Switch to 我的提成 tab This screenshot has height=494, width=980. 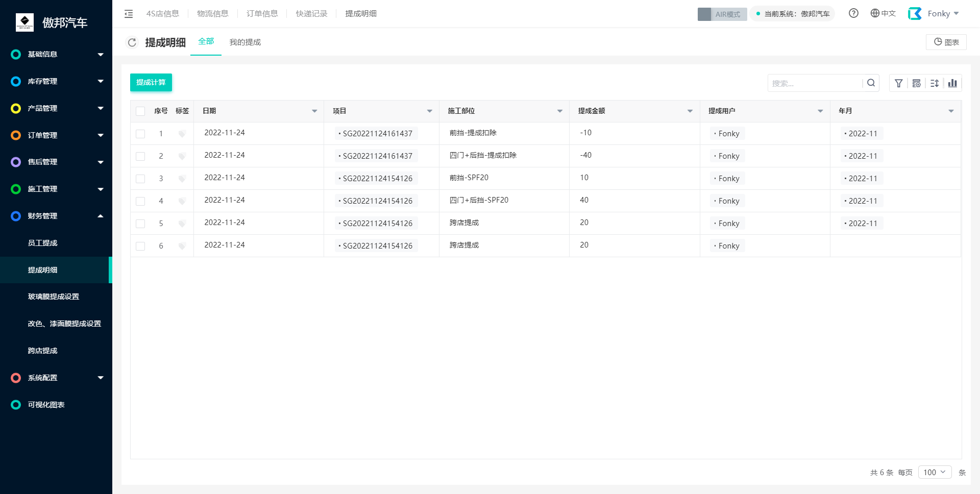(245, 42)
